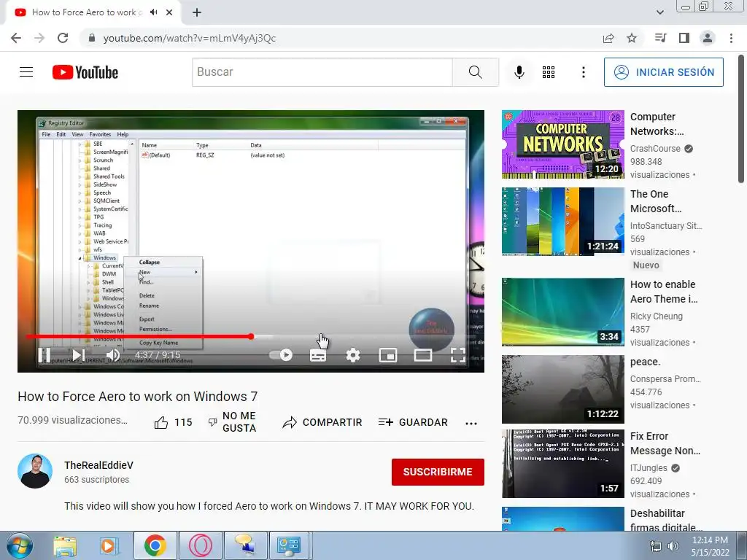Open Opera browser from taskbar
The height and width of the screenshot is (560, 747).
(x=201, y=545)
